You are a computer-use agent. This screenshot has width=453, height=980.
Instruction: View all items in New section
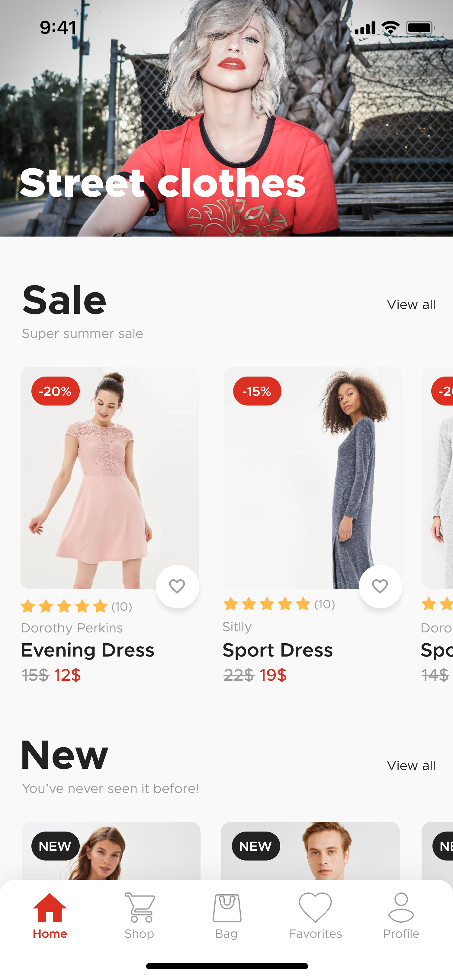point(411,765)
